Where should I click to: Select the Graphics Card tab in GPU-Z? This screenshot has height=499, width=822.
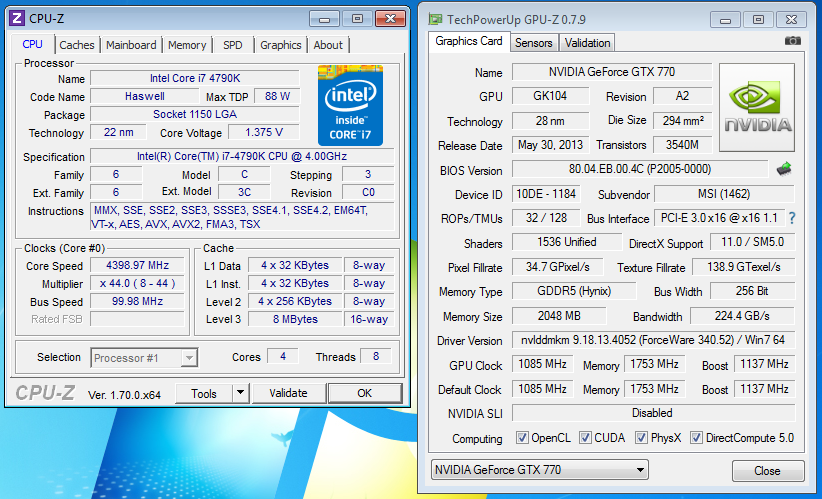(x=469, y=41)
